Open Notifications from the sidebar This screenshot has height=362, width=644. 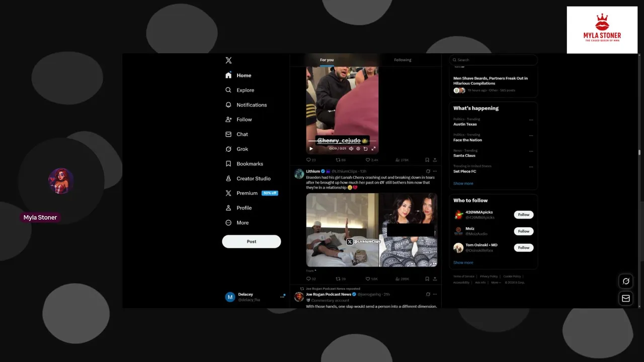pos(246,105)
